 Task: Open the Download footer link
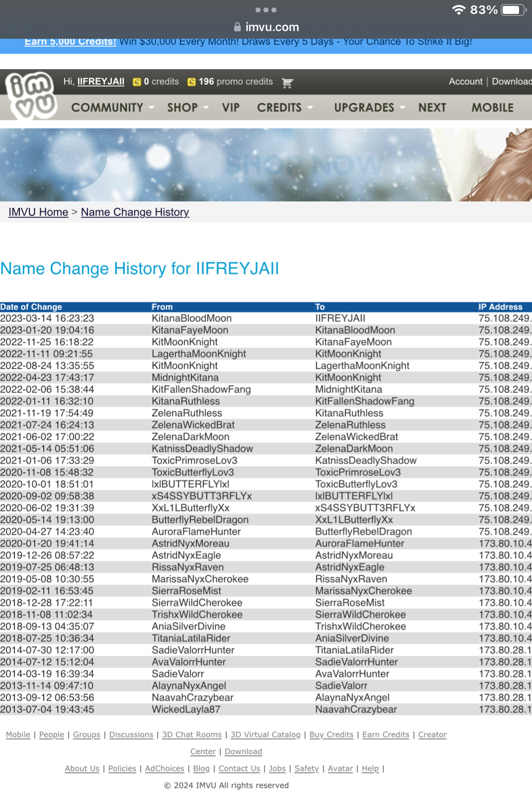(x=243, y=752)
